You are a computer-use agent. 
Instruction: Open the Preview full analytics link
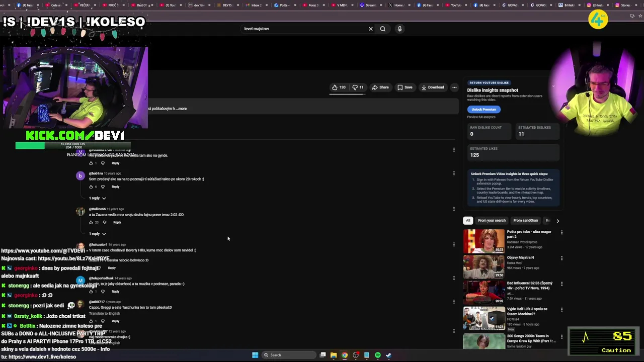pos(481,117)
